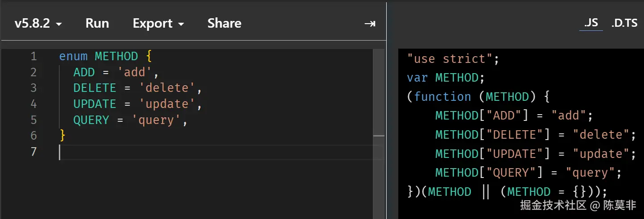The height and width of the screenshot is (219, 644).
Task: Collapse the sidebar with the arrow icon
Action: (370, 24)
